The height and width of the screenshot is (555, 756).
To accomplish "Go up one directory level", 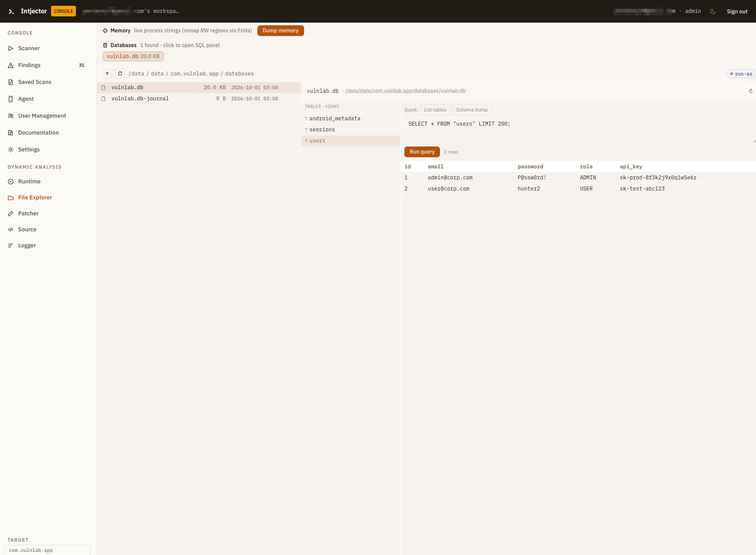I will (107, 74).
